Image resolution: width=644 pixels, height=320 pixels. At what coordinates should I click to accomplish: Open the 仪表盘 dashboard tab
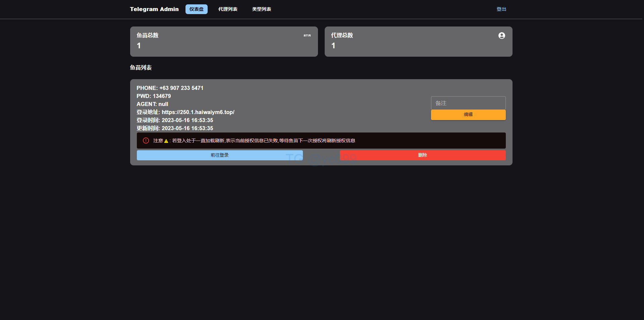(196, 9)
